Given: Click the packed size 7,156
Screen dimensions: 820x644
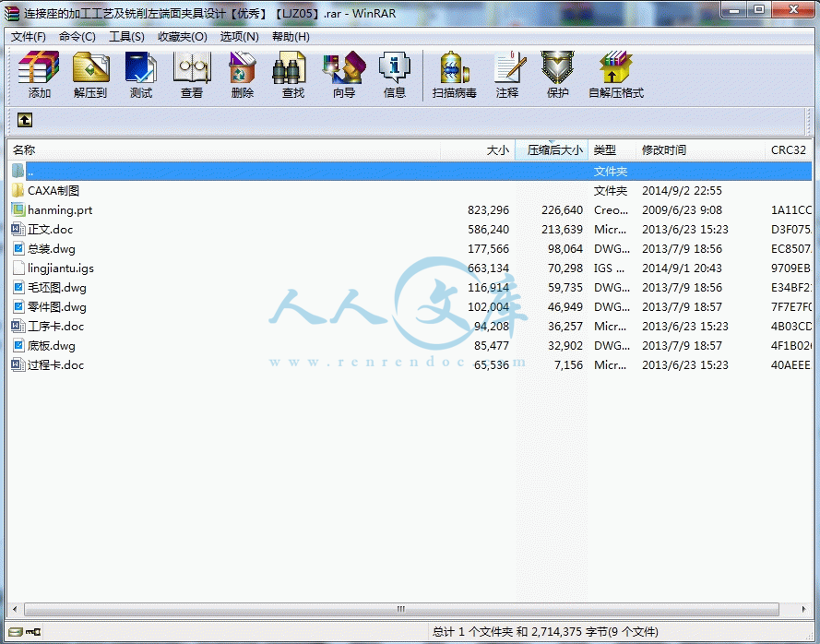Looking at the screenshot, I should click(x=568, y=364).
